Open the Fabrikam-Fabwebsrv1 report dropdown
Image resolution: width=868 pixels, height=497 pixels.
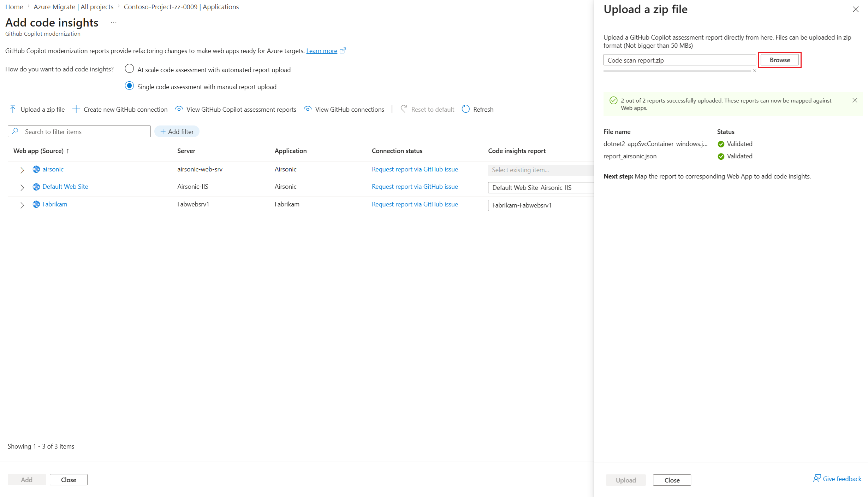point(541,205)
